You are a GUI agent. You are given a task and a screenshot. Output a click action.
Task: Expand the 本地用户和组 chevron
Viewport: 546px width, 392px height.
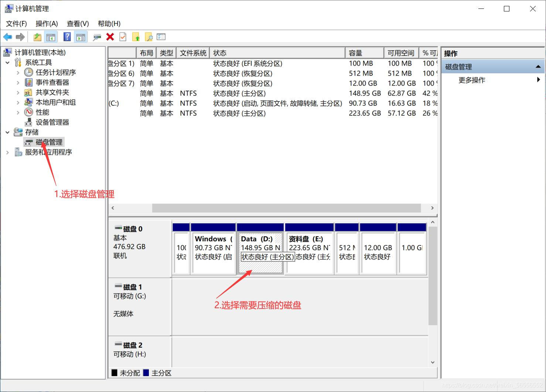tap(18, 103)
